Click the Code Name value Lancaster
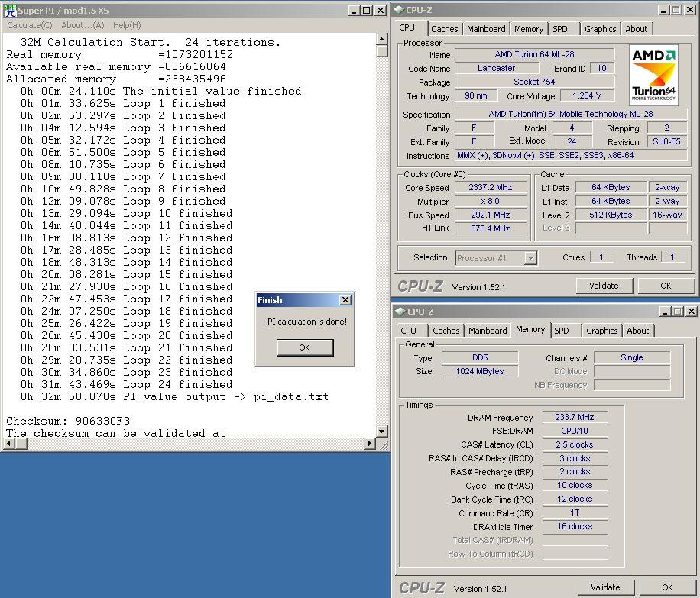 [497, 68]
